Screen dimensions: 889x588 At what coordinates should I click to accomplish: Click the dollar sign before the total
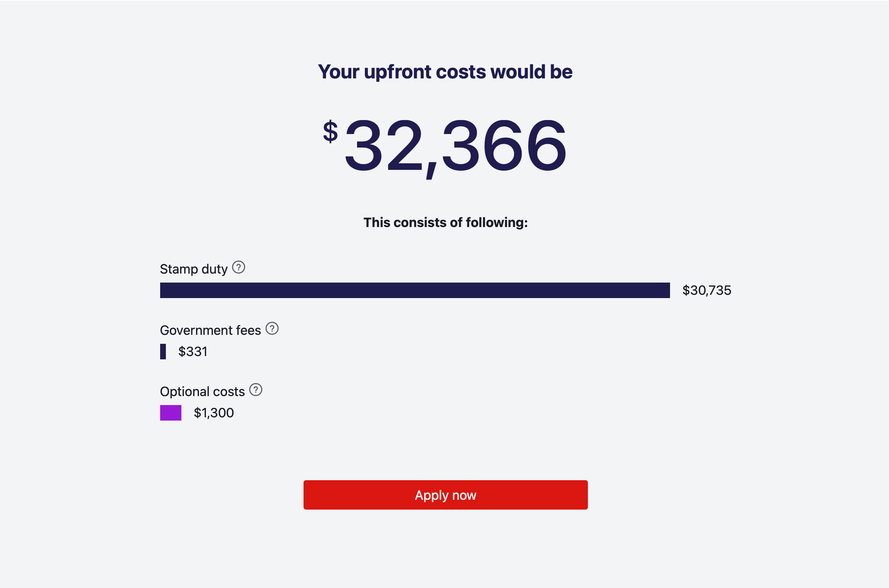[331, 131]
